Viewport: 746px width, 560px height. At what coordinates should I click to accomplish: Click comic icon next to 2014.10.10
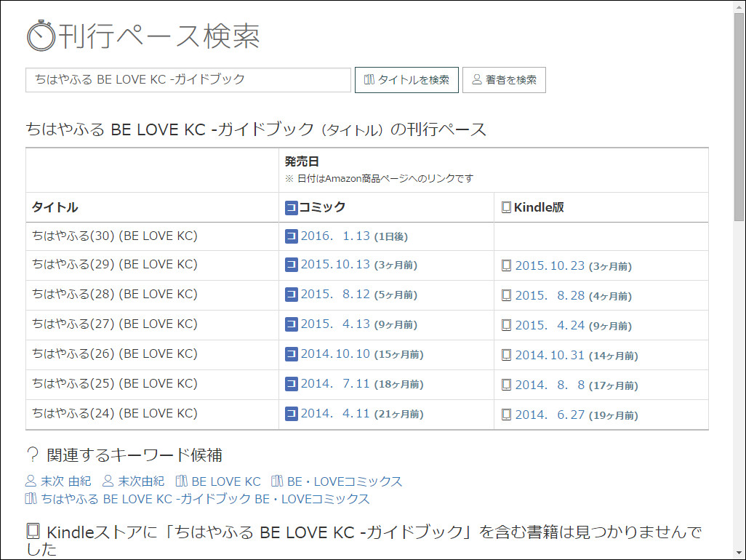[292, 354]
